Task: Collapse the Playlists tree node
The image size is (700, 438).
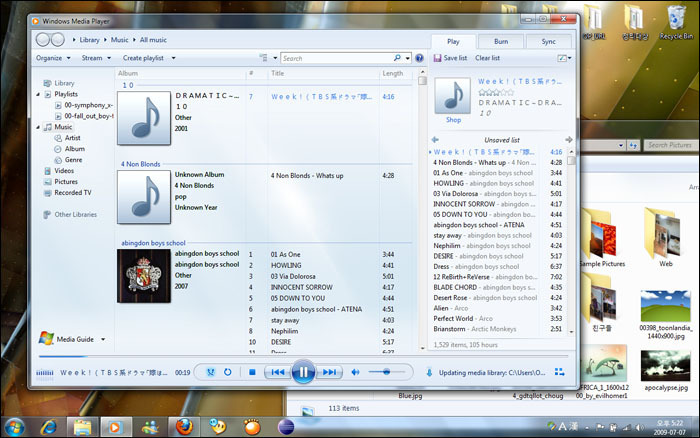Action: point(38,94)
